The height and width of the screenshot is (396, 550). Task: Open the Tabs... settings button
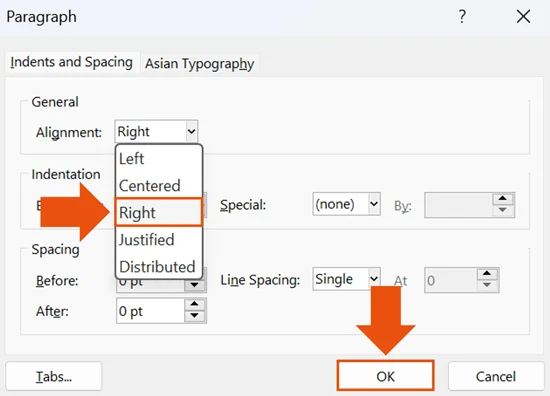click(54, 376)
